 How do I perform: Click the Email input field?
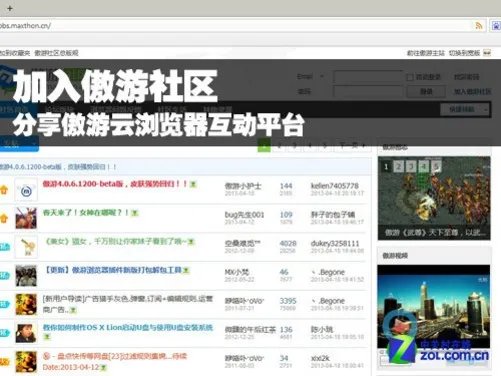pos(368,77)
